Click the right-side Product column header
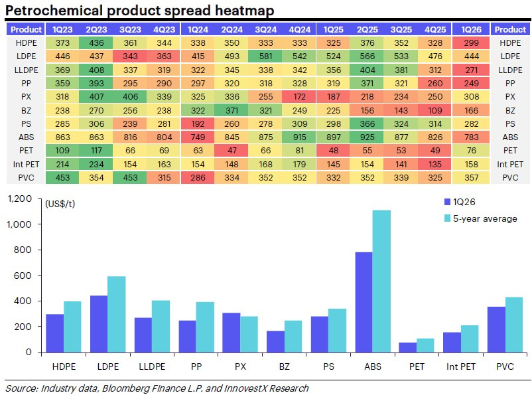The width and height of the screenshot is (532, 395). [510, 29]
